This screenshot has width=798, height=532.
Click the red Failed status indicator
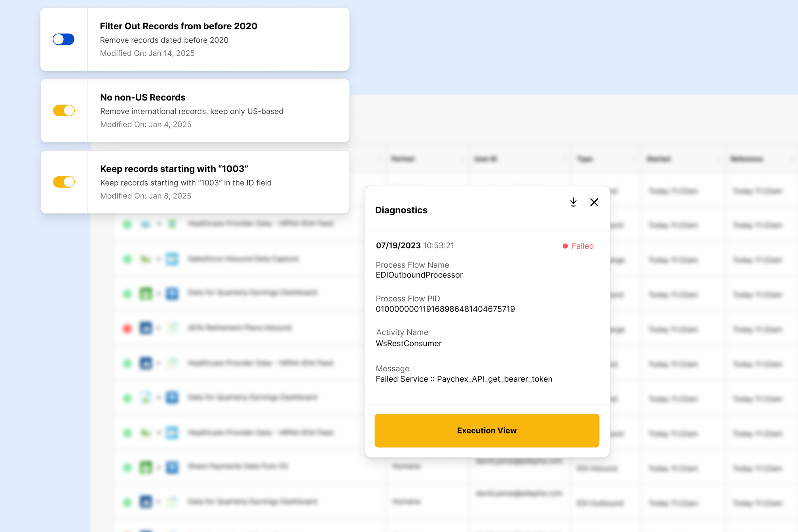point(578,246)
